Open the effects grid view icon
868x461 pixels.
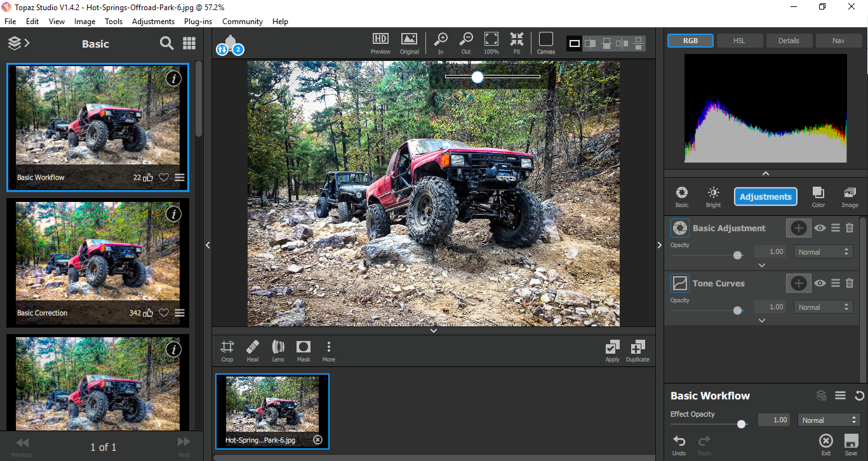coord(189,43)
